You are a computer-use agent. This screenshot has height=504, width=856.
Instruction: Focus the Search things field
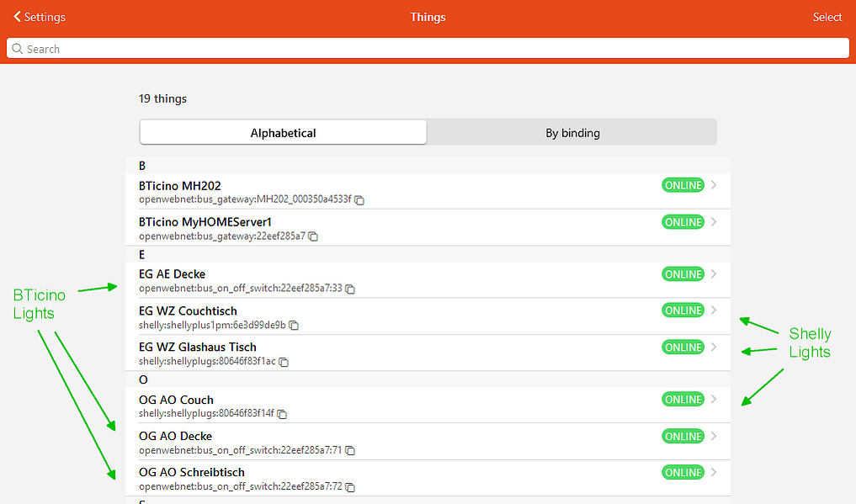click(x=428, y=49)
